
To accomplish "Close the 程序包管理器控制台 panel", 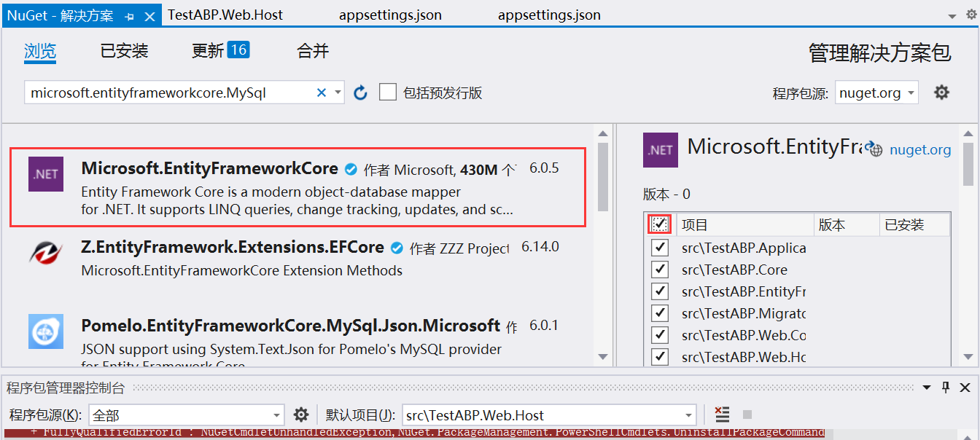I will [965, 388].
